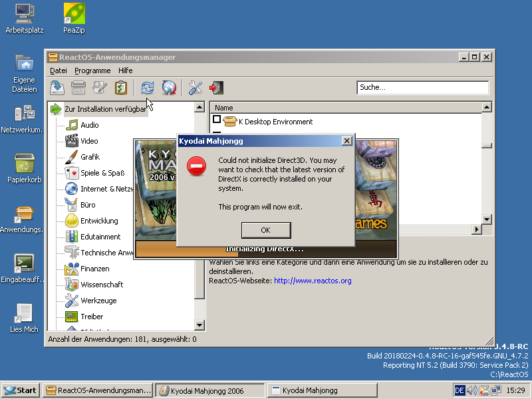532x399 pixels.
Task: Select the Netzwerkumgebung desktop icon
Action: (22, 119)
